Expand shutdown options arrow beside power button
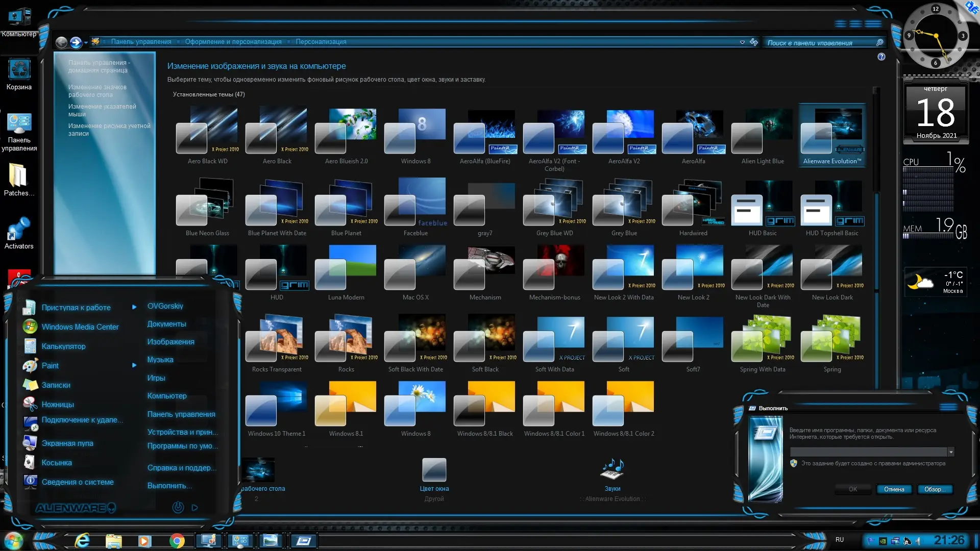 [x=194, y=508]
